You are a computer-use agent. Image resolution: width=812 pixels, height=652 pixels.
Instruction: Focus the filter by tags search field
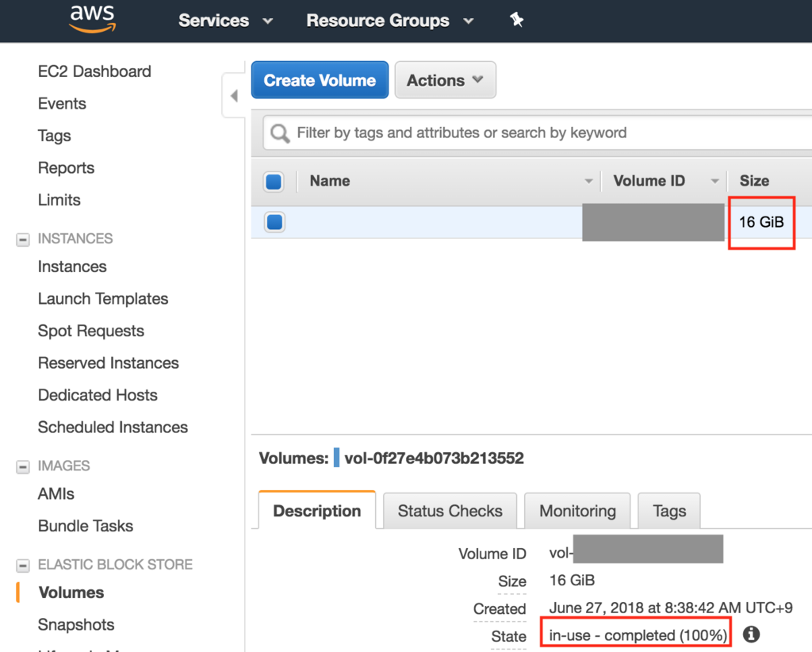538,133
